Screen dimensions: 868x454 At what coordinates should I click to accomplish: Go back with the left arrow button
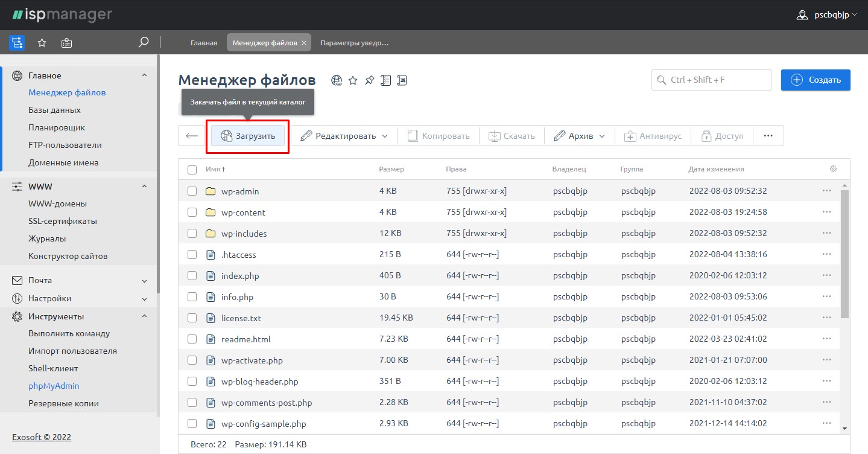(192, 136)
